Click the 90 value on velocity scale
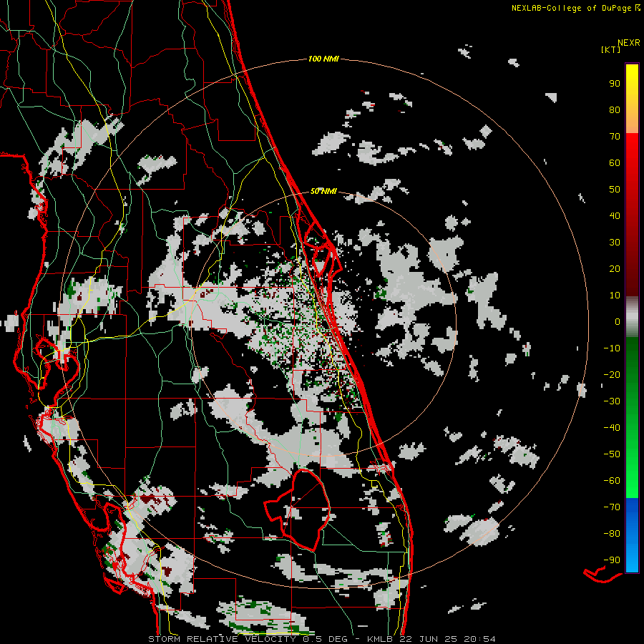644x644 pixels. (615, 84)
